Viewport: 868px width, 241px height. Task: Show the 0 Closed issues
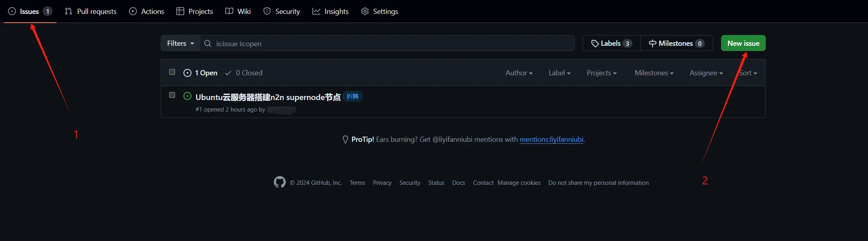(x=244, y=73)
